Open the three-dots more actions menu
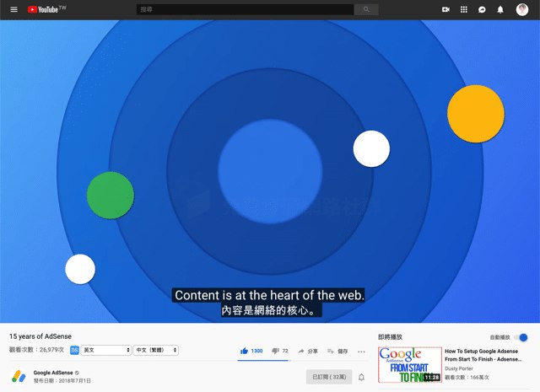The height and width of the screenshot is (392, 540). pyautogui.click(x=361, y=352)
